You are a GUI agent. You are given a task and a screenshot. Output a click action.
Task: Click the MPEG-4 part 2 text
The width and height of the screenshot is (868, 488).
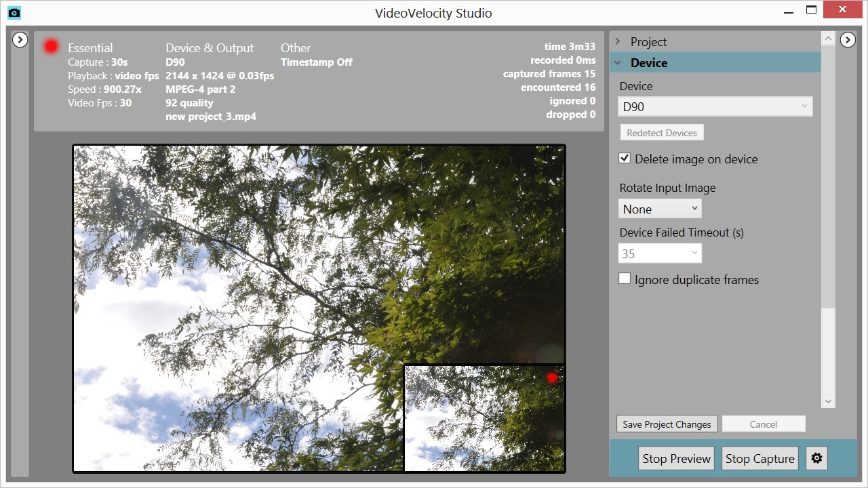(201, 89)
